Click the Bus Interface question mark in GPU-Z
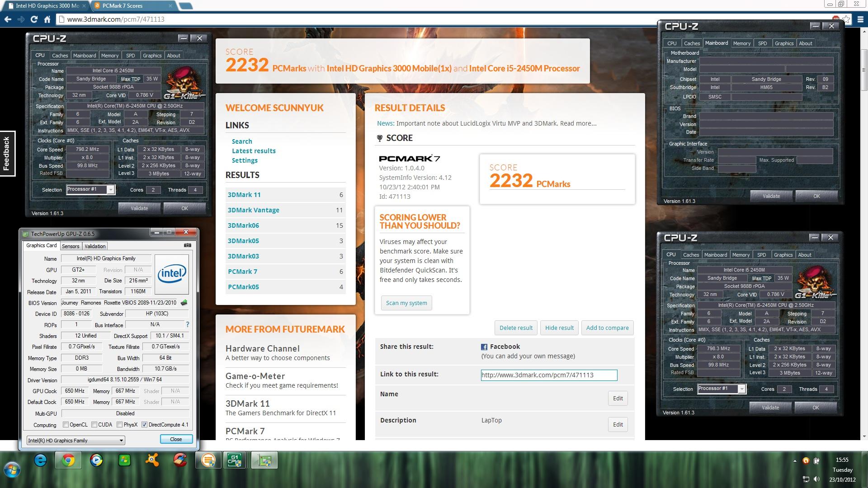 click(187, 324)
